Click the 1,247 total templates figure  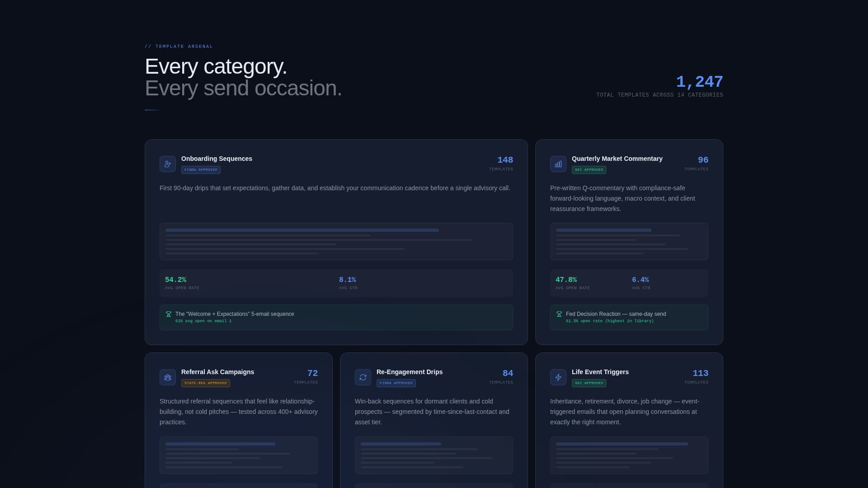point(699,82)
